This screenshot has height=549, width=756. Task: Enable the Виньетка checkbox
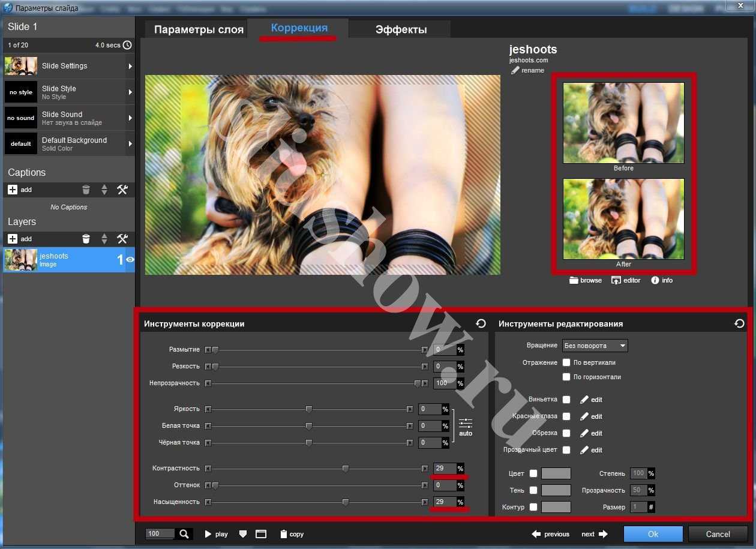[566, 400]
